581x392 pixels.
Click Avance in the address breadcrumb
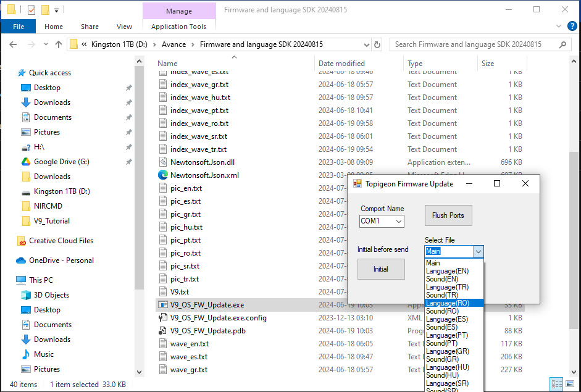[173, 44]
